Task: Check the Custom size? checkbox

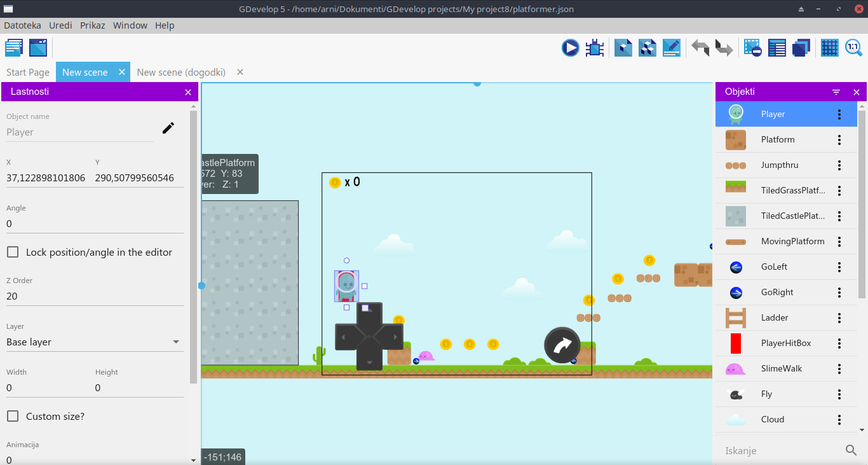Action: click(x=13, y=416)
